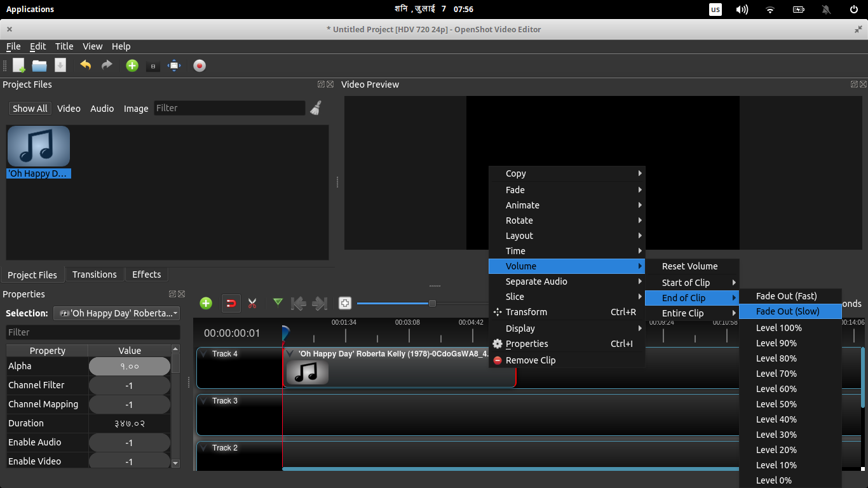Apply Fade Out (Slow)
Viewport: 868px width, 488px height.
(x=790, y=311)
